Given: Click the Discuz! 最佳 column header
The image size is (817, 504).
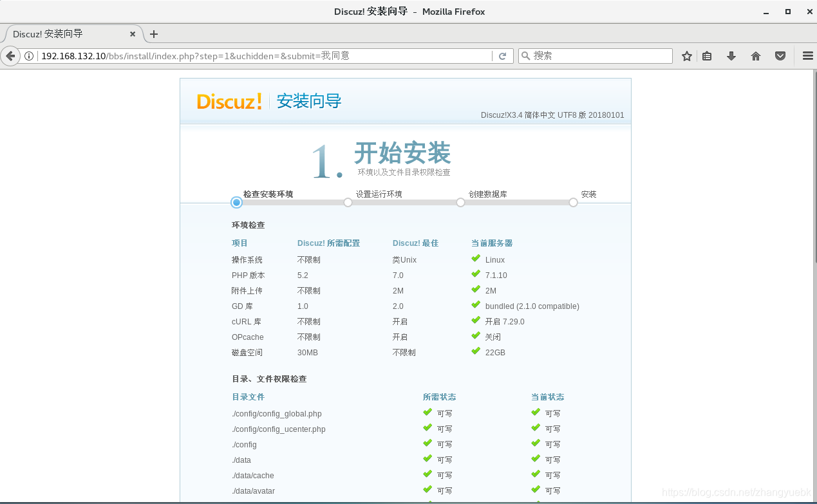Looking at the screenshot, I should (415, 243).
